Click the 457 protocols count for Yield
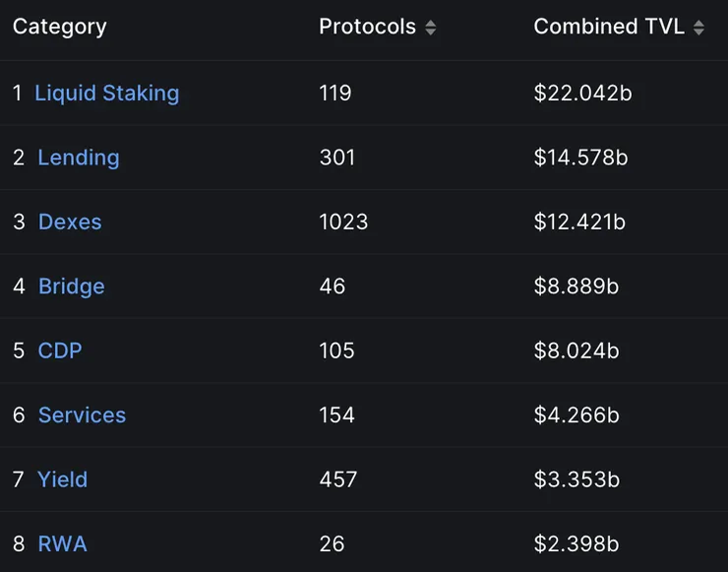The image size is (728, 572). click(x=337, y=479)
